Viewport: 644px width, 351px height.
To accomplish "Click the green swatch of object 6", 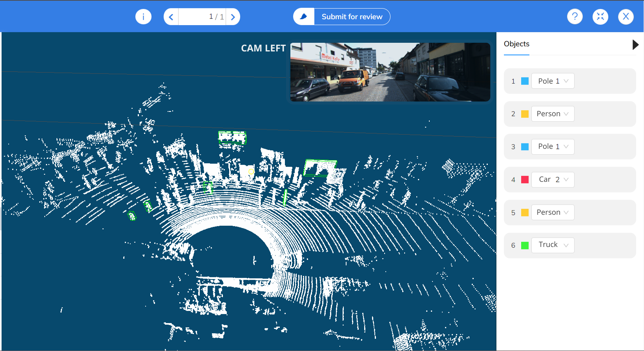I will [525, 245].
